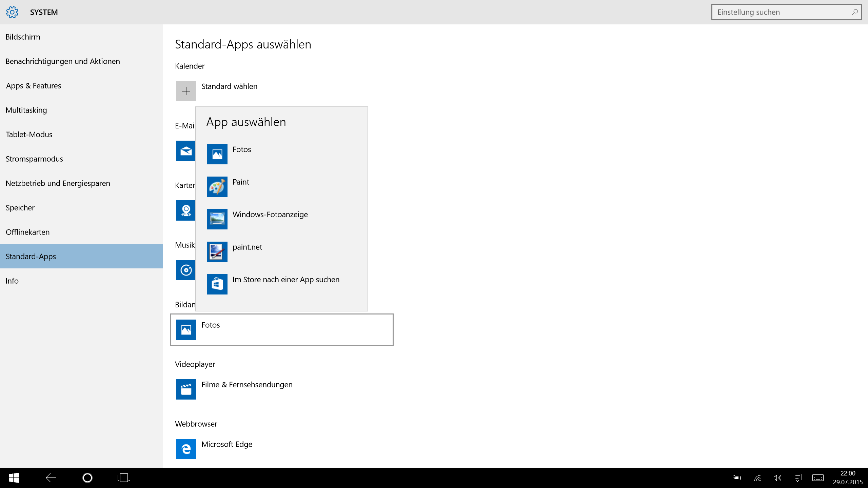Click Filme & Fernsehsendungen label
This screenshot has height=488, width=868.
click(x=247, y=385)
